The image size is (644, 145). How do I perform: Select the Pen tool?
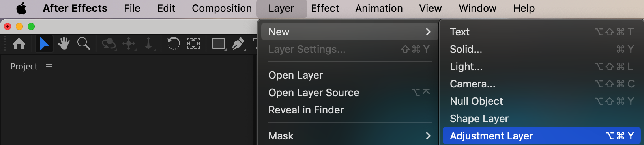click(238, 43)
